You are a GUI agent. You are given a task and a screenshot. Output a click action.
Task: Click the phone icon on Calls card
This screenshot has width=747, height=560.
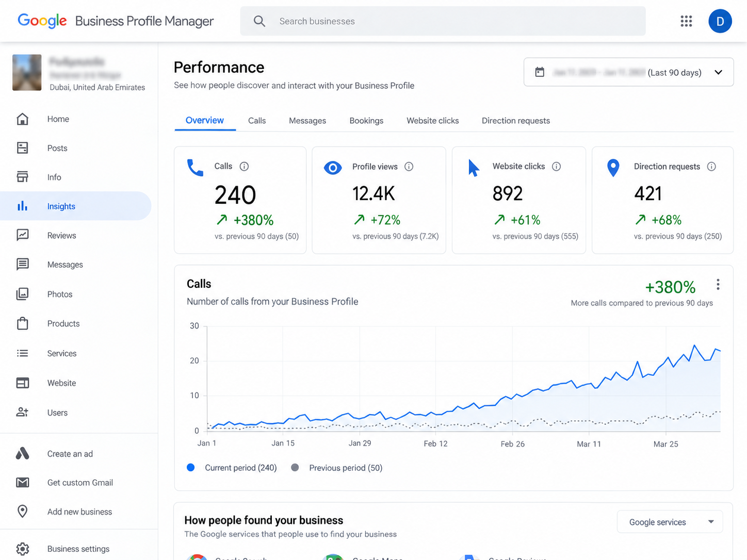click(195, 168)
